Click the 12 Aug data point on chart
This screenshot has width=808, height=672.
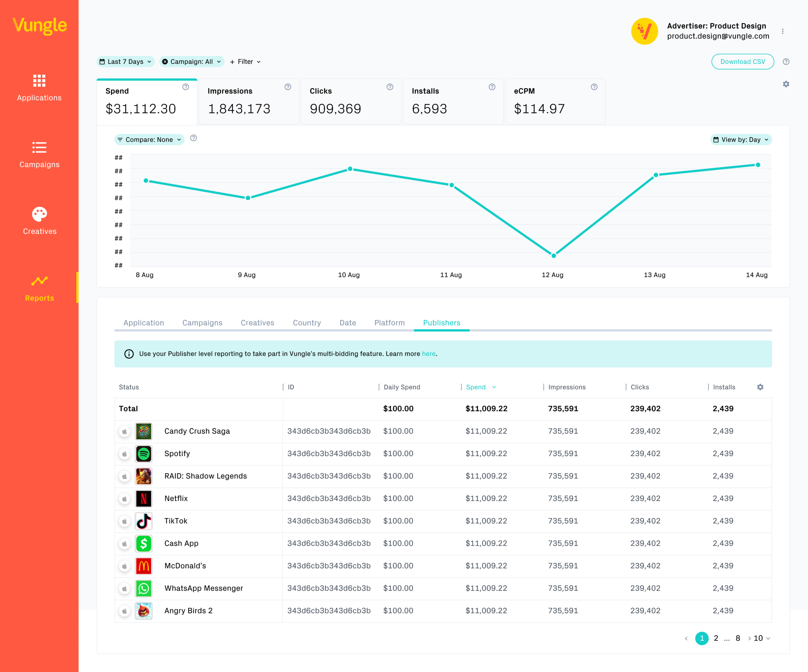point(553,256)
